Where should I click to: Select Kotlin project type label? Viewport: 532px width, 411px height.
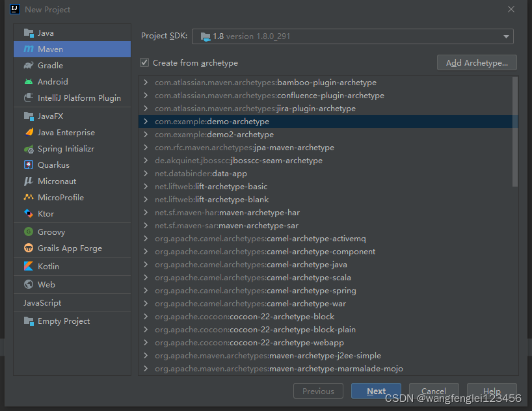[48, 267]
